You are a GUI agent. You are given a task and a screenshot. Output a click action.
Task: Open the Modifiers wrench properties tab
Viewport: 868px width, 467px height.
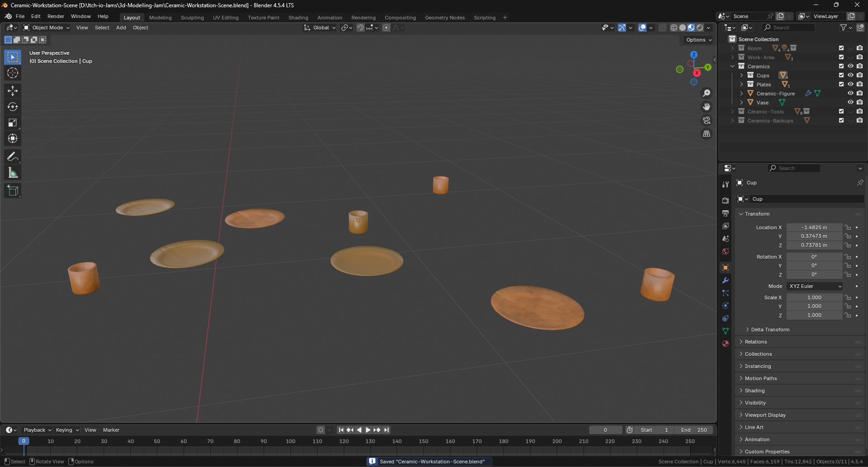726,280
